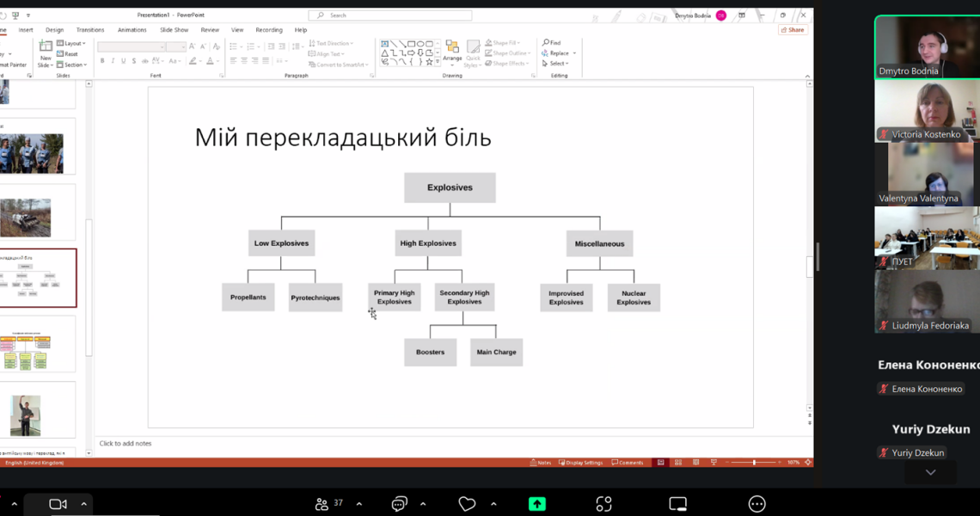Click the 'Click to add notes' field
Screen dimensions: 980x516
point(126,444)
